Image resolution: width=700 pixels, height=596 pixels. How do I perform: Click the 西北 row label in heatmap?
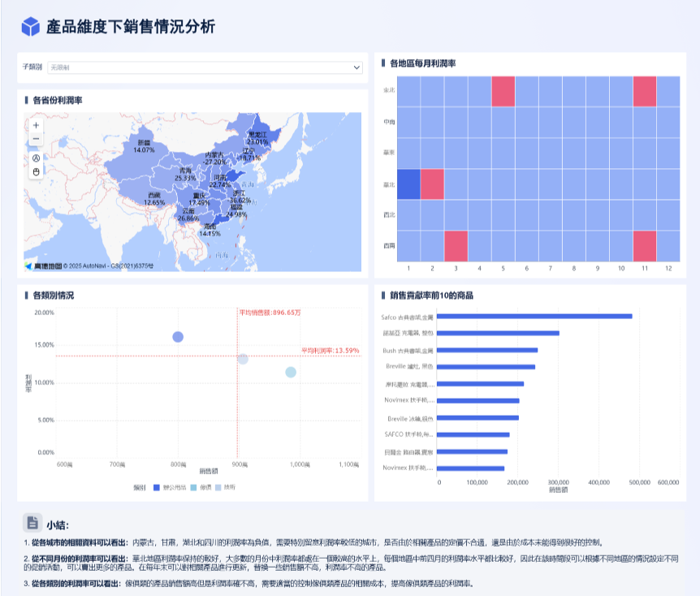pos(389,215)
